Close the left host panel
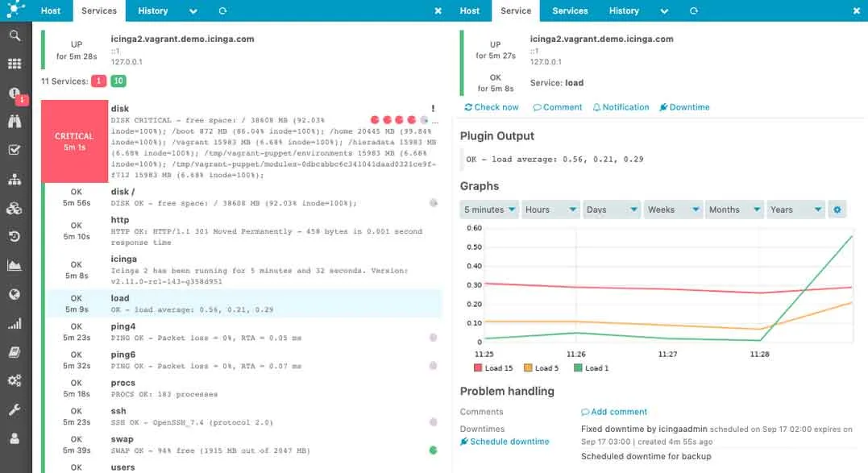The width and height of the screenshot is (868, 473). pos(438,10)
